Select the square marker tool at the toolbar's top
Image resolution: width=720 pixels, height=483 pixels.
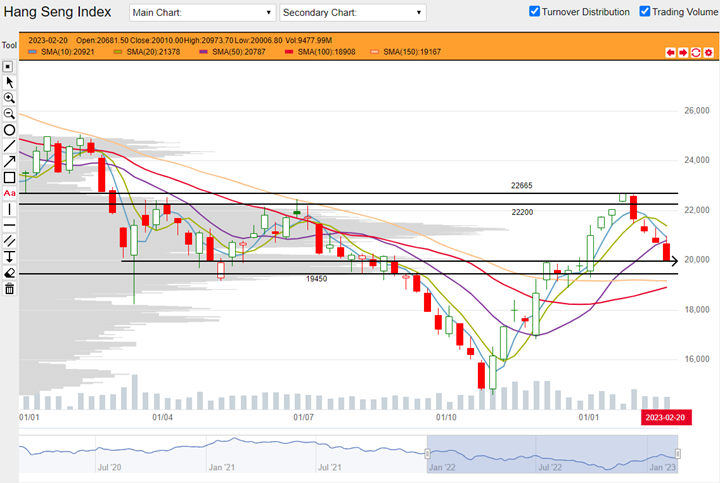click(8, 67)
